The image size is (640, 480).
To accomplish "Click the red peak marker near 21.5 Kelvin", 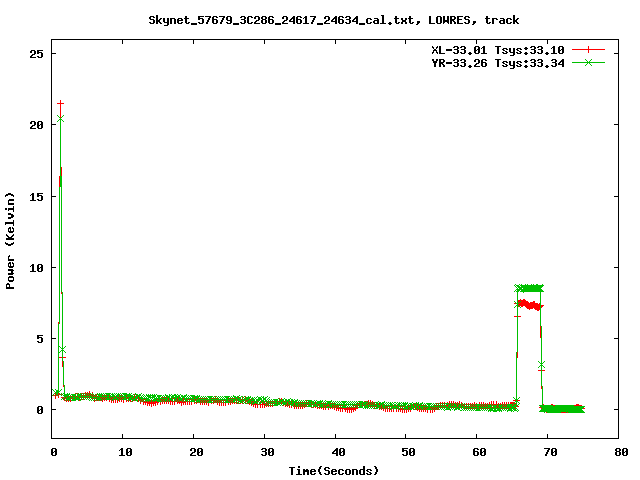I will pyautogui.click(x=60, y=103).
